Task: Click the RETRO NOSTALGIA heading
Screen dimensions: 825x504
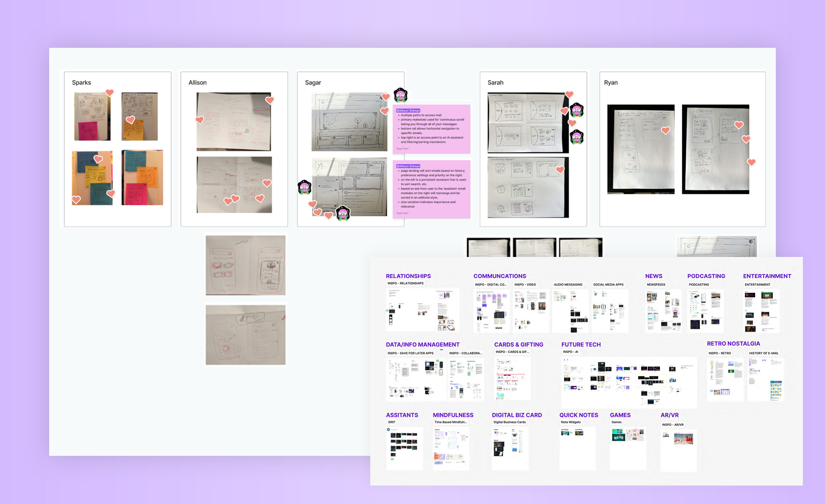Action: tap(733, 343)
